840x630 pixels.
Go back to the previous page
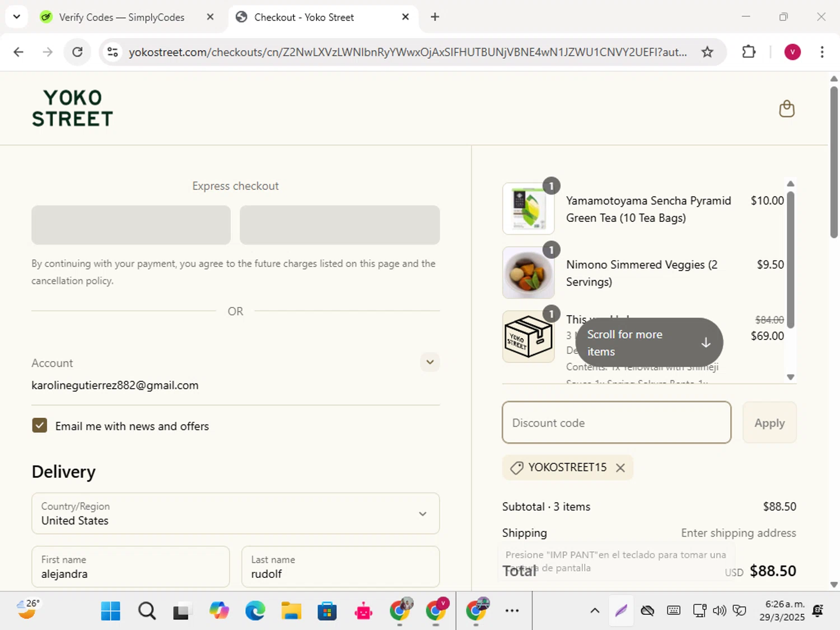pyautogui.click(x=18, y=52)
